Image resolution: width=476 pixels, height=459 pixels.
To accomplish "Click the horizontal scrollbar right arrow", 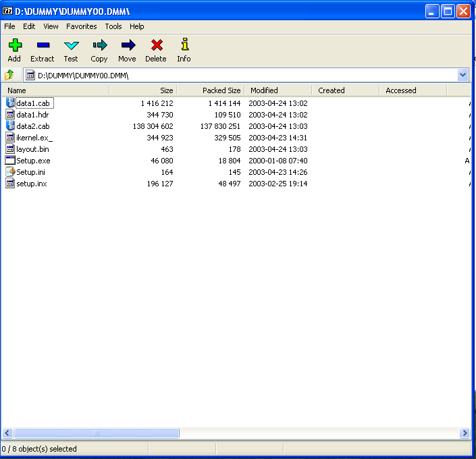I will [465, 433].
